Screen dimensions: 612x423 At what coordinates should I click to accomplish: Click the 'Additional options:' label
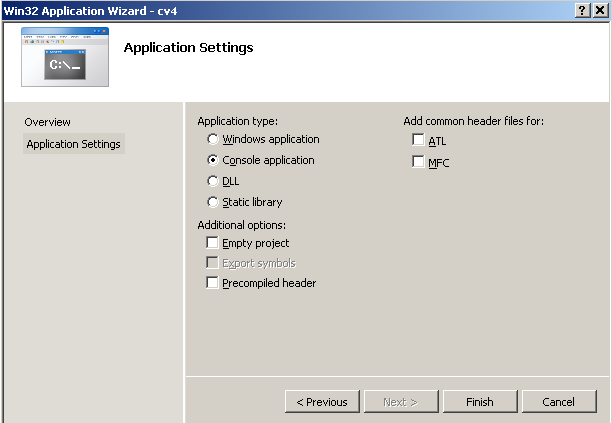click(242, 225)
